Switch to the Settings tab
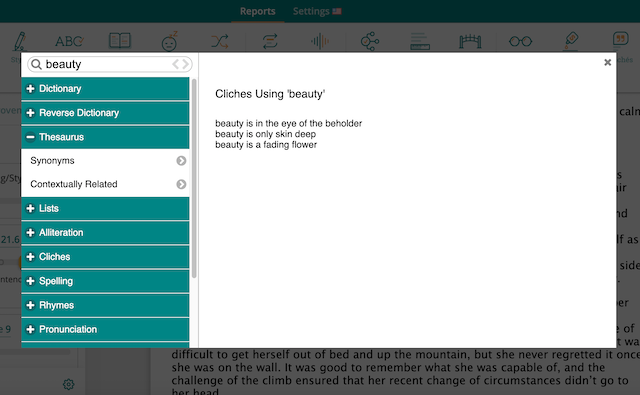 tap(311, 11)
